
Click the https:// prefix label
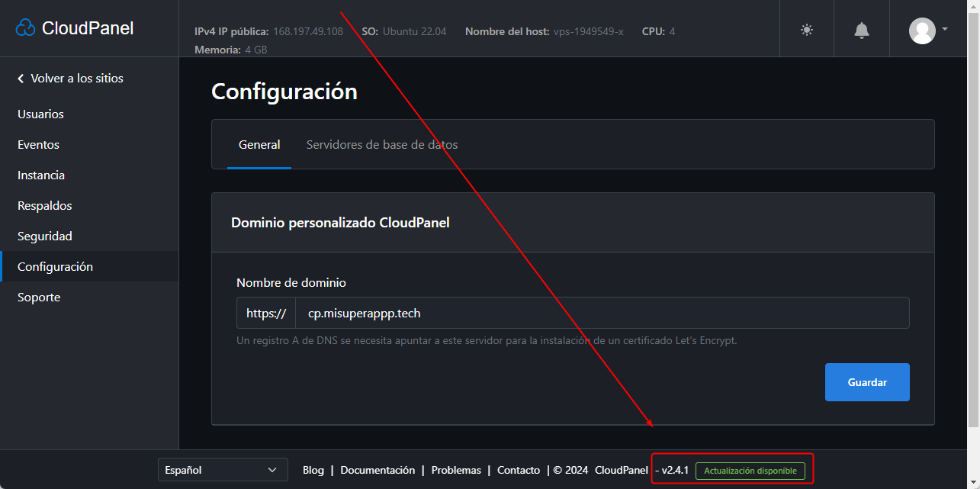coord(266,313)
